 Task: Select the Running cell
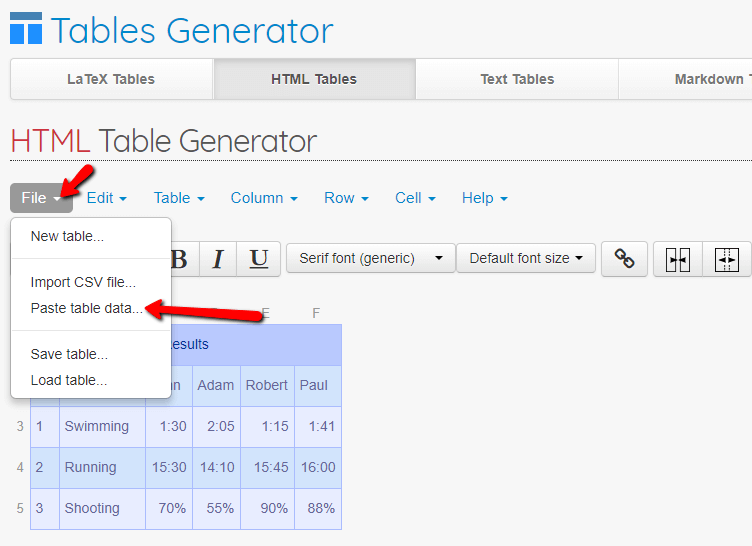click(102, 467)
